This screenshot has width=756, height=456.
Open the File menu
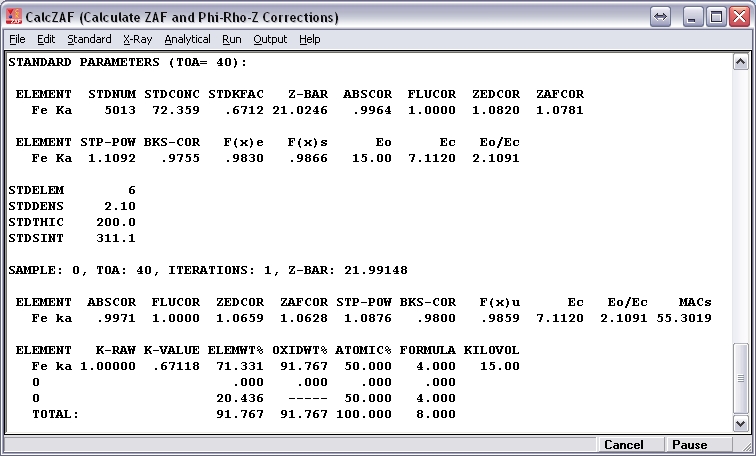(x=17, y=39)
